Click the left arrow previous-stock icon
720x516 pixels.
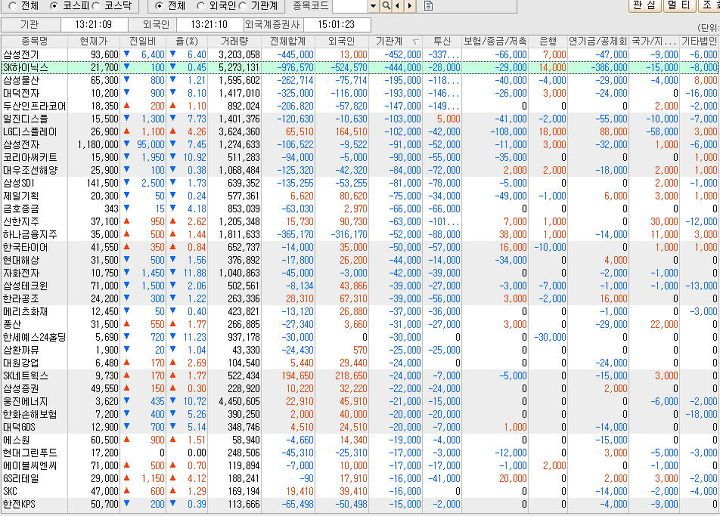pyautogui.click(x=398, y=6)
